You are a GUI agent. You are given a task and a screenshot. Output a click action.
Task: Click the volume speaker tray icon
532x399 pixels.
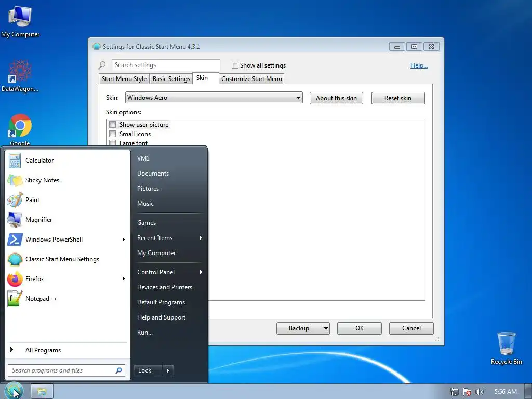pos(479,392)
